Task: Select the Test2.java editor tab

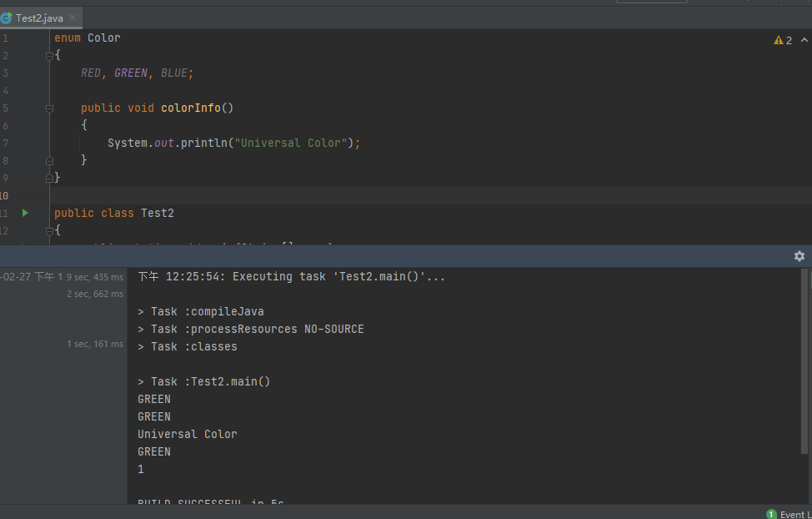Action: coord(38,18)
